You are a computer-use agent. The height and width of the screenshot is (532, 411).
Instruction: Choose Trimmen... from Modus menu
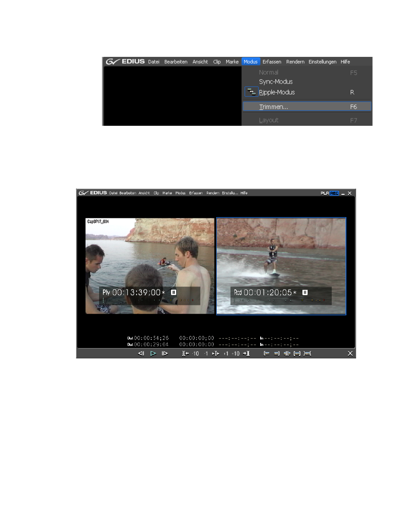coord(307,106)
